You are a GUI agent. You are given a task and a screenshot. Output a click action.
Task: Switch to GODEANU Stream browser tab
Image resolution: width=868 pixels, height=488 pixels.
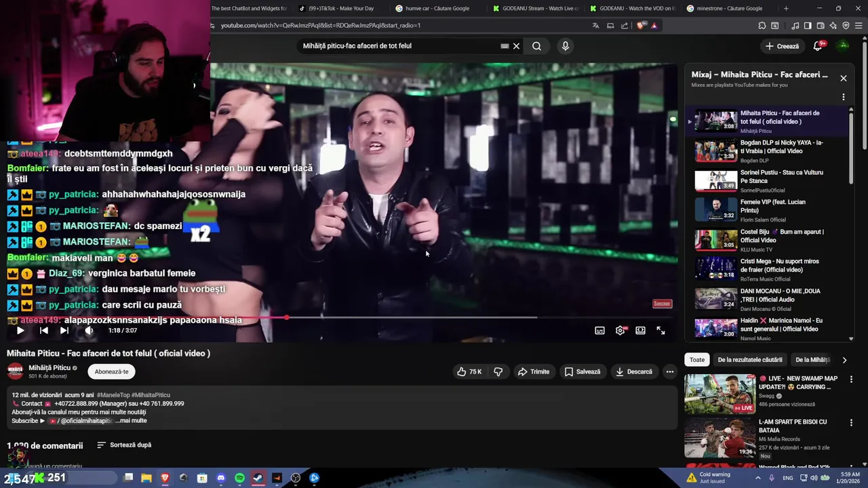(536, 8)
